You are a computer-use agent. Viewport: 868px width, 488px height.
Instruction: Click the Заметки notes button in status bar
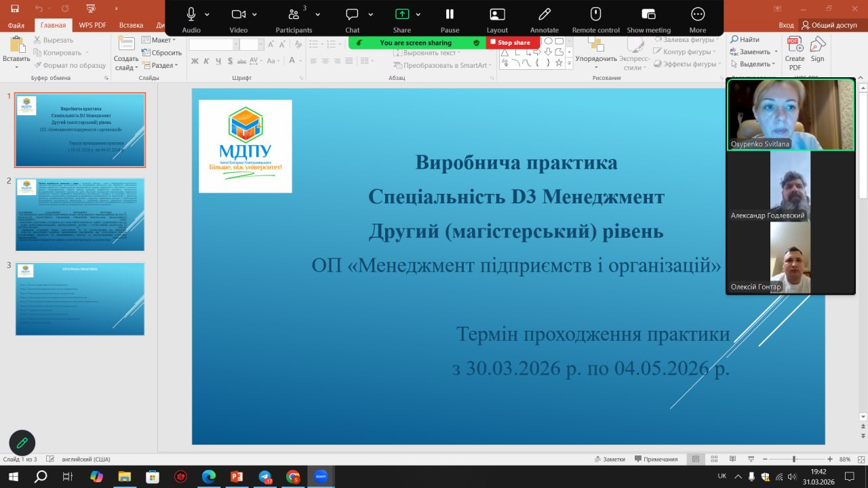[609, 459]
